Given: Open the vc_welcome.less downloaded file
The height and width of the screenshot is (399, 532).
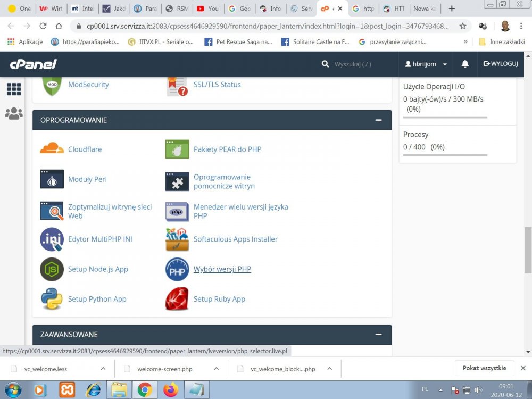Looking at the screenshot, I should (45, 369).
